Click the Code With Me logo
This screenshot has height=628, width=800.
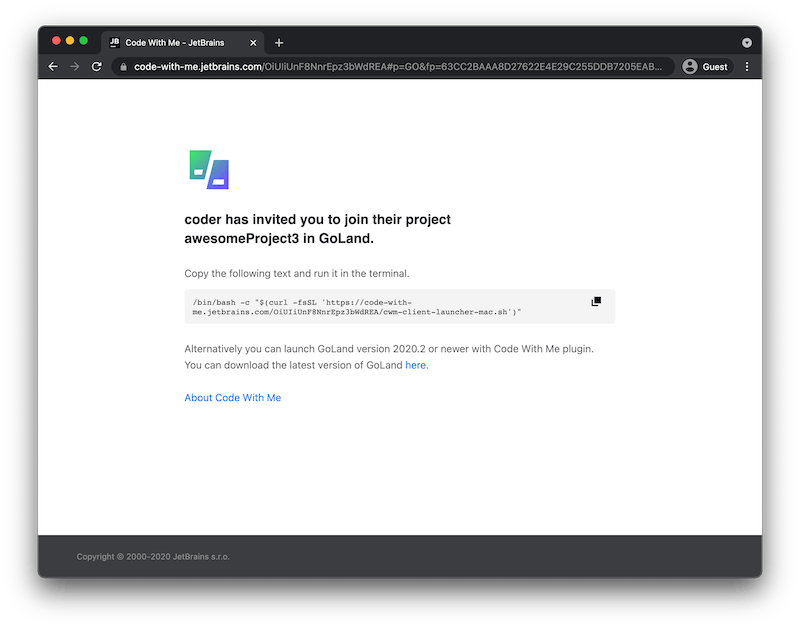click(209, 169)
